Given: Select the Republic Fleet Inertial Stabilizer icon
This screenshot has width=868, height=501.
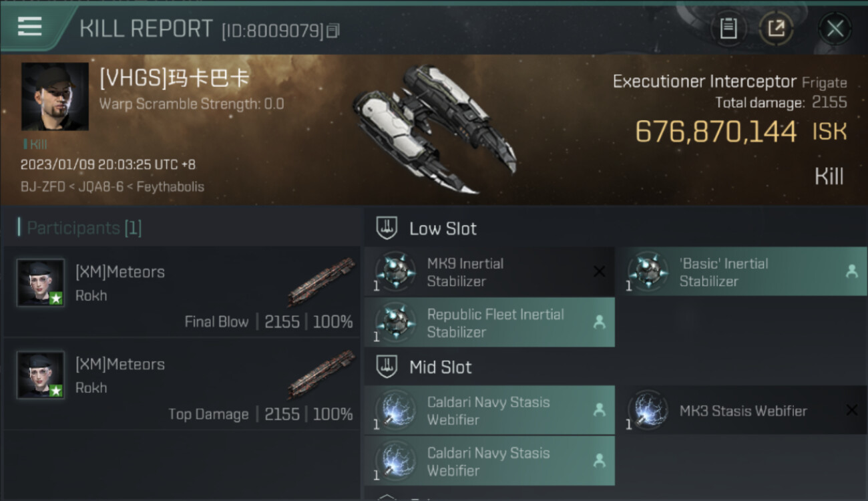Looking at the screenshot, I should pos(395,323).
